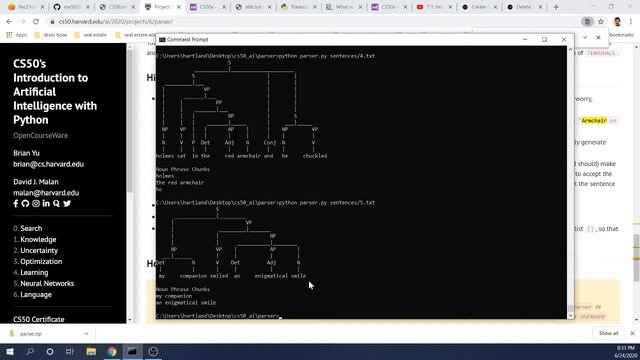The width and height of the screenshot is (640, 360).
Task: Close the find bar with X
Action: click(x=598, y=37)
